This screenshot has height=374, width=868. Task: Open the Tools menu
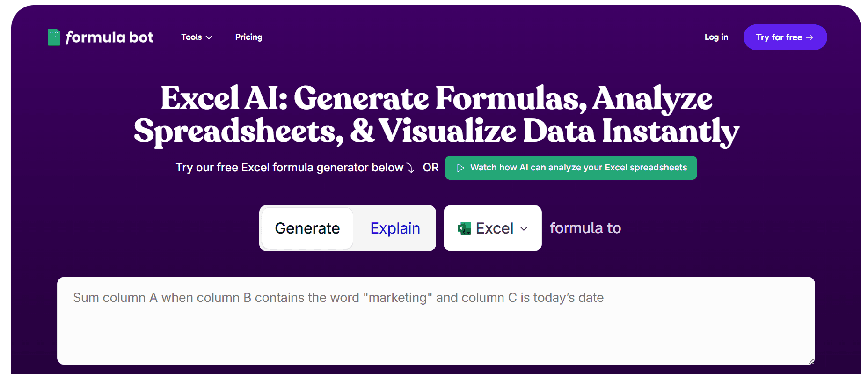(192, 37)
